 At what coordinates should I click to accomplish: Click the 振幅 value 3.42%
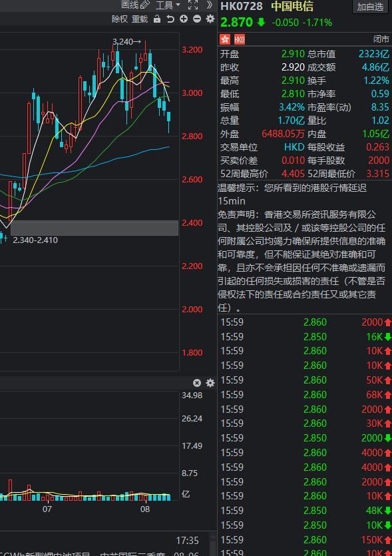click(292, 107)
